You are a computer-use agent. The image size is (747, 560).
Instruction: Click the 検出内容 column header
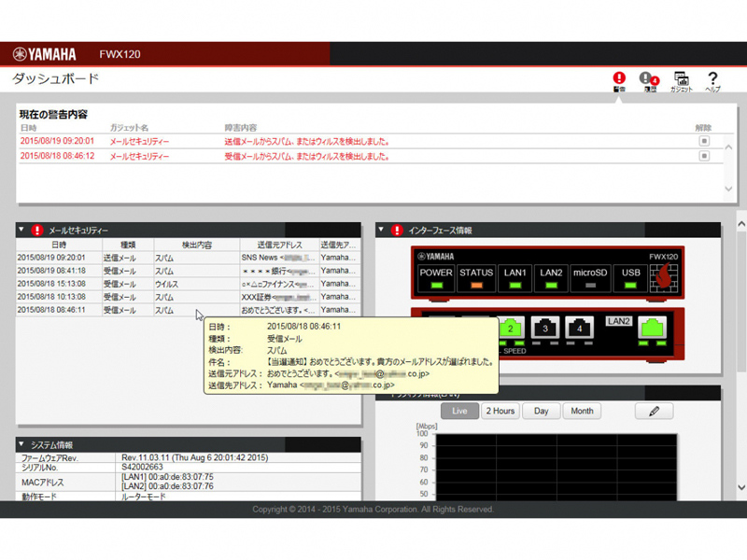(197, 245)
